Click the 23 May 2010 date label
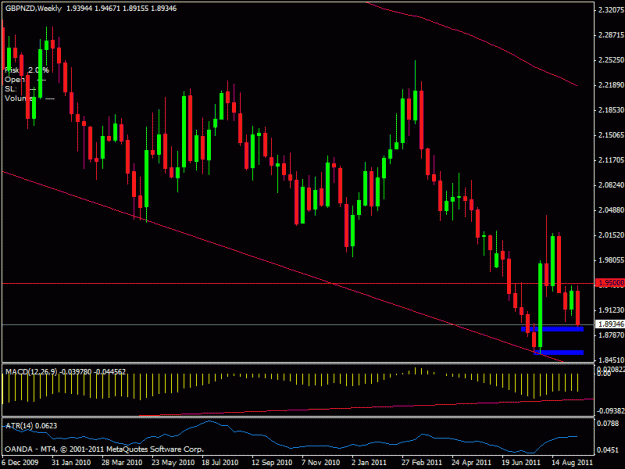 pyautogui.click(x=173, y=463)
